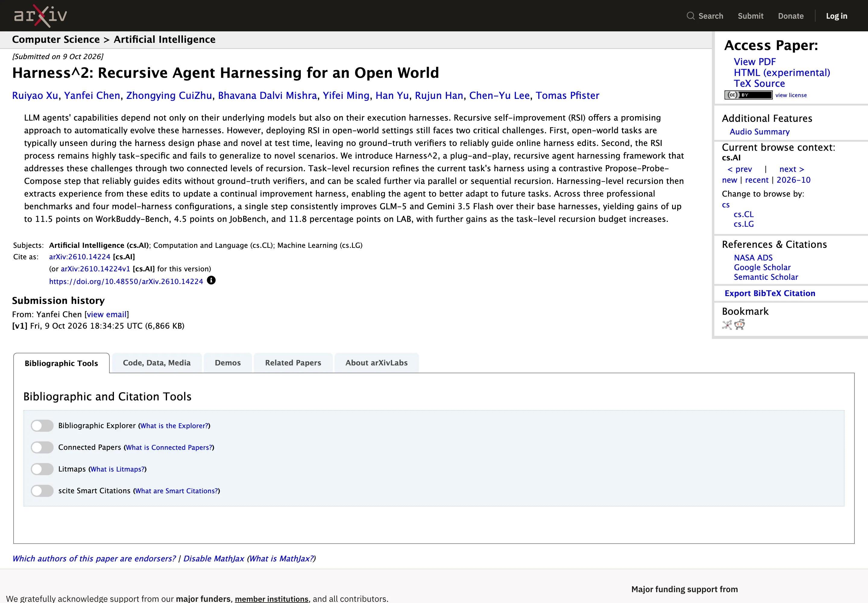This screenshot has width=868, height=603.
Task: Toggle the Bibliographic Explorer switch
Action: [42, 426]
